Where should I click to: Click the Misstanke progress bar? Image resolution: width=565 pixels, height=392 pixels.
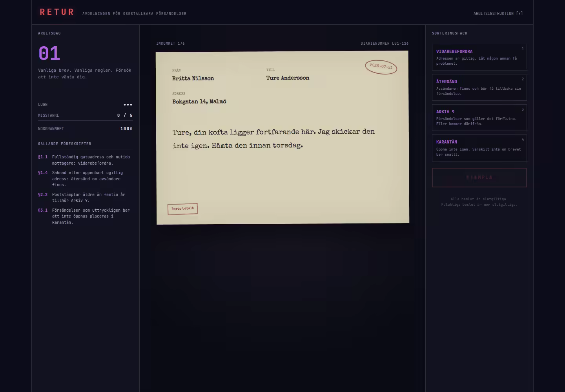(x=85, y=121)
